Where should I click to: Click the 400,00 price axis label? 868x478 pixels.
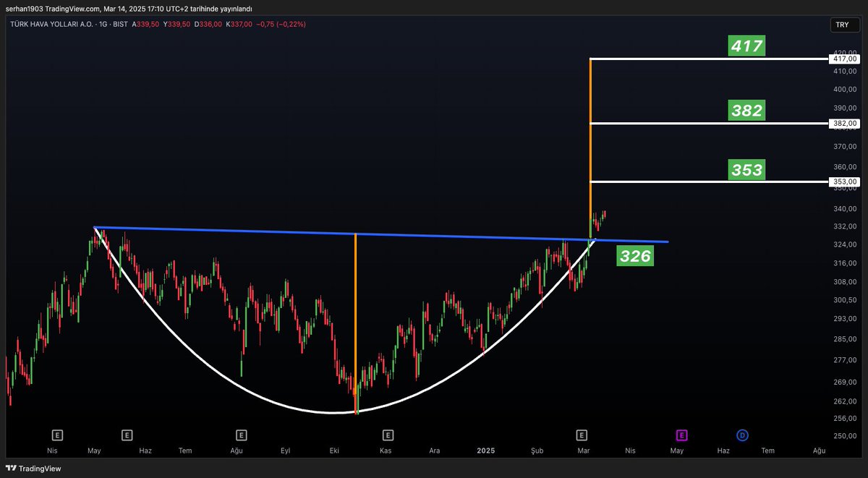pos(845,90)
